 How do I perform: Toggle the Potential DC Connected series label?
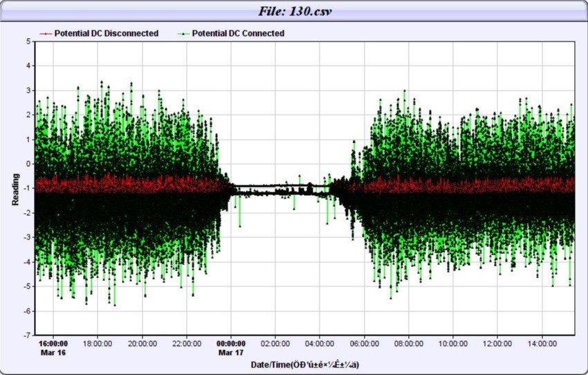pos(238,33)
